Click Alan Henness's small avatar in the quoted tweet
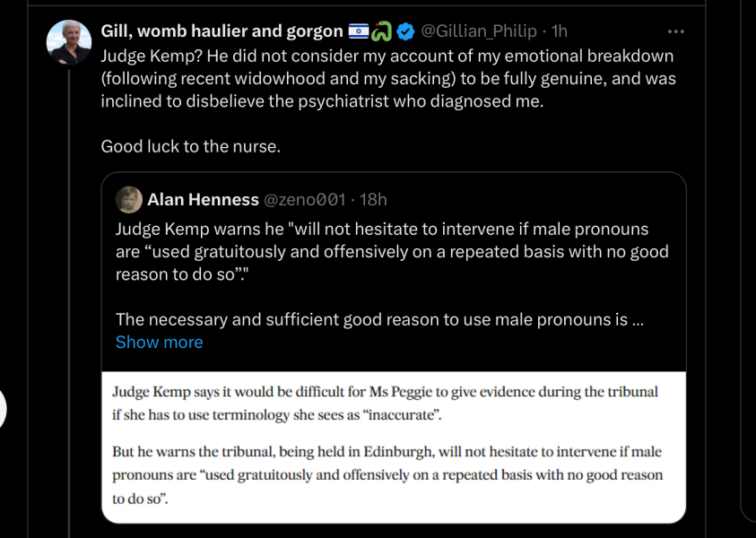756x538 pixels. pyautogui.click(x=129, y=199)
